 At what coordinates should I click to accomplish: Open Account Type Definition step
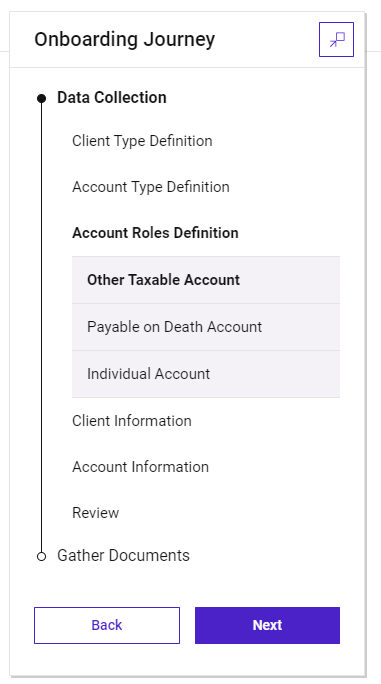(x=151, y=187)
